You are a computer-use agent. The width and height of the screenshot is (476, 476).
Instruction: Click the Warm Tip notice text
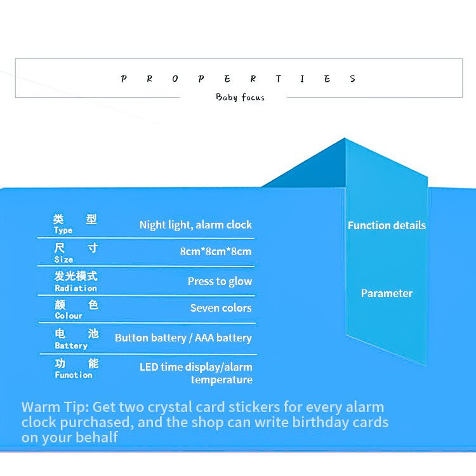pos(204,422)
